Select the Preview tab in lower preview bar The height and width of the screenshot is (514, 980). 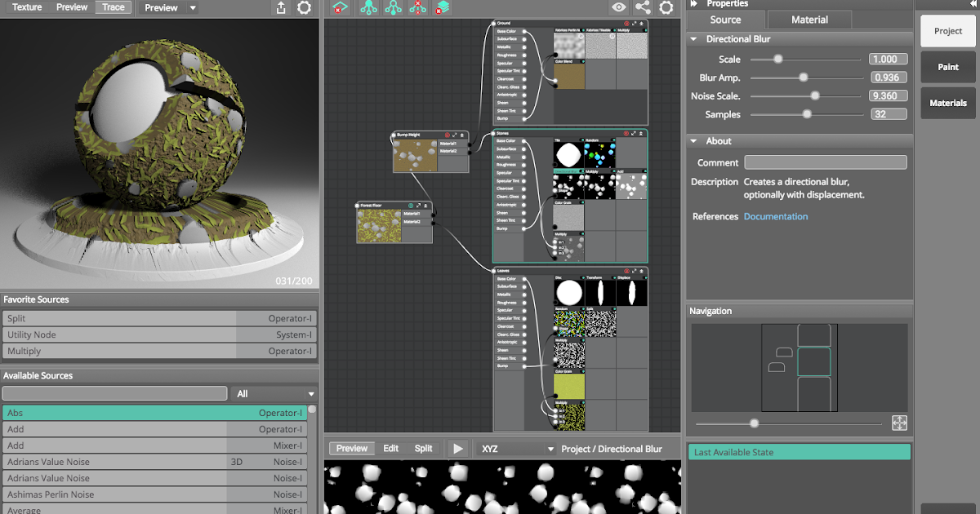tap(352, 449)
